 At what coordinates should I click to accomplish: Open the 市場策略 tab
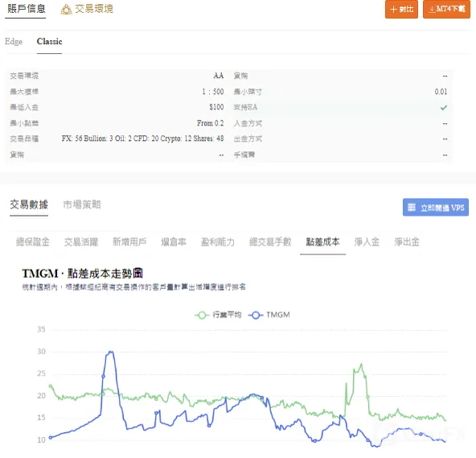click(x=82, y=204)
